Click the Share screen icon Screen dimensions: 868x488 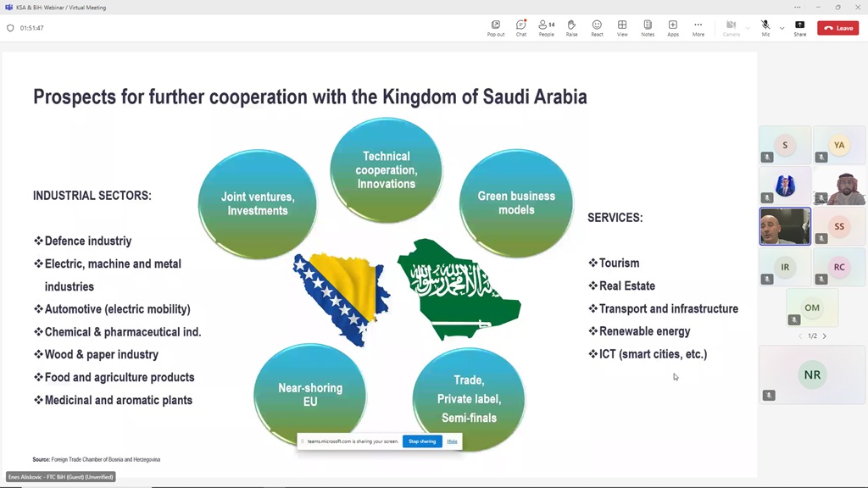click(x=799, y=27)
